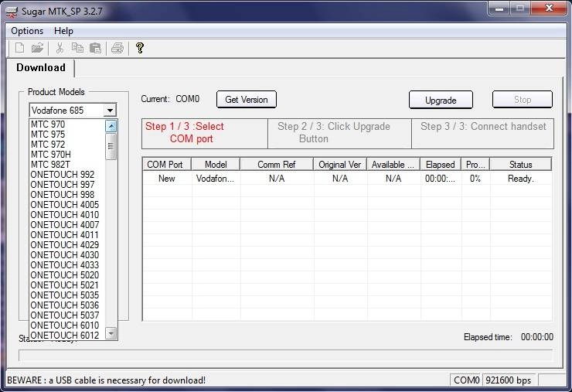572x392 pixels.
Task: Select ONETOUCH 4029 from the list
Action: (x=67, y=244)
